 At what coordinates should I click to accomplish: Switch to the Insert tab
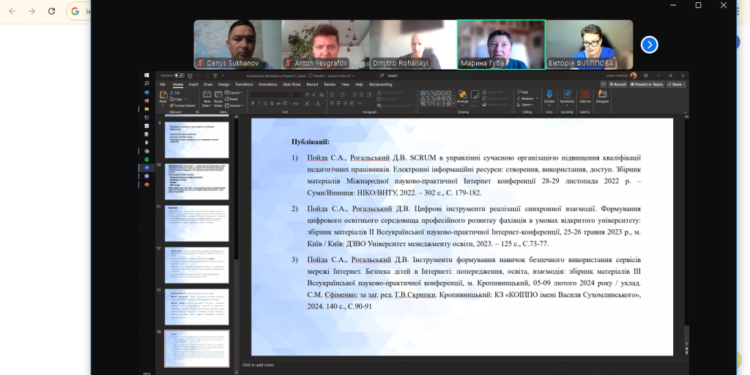tap(193, 84)
